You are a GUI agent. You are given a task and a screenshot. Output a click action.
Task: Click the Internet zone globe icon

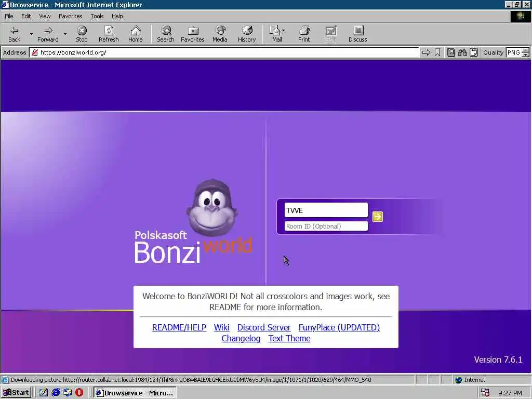(459, 380)
